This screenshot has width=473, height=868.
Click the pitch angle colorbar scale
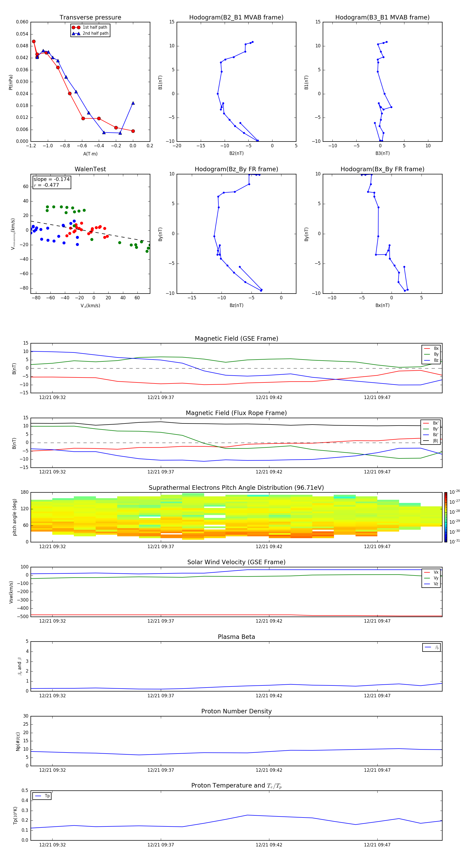coord(446,517)
